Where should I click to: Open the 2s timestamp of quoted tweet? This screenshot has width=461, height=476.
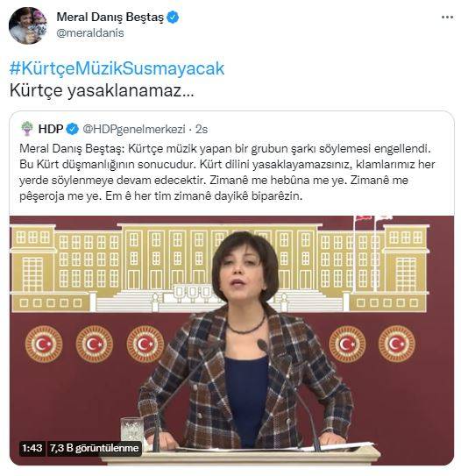(202, 130)
